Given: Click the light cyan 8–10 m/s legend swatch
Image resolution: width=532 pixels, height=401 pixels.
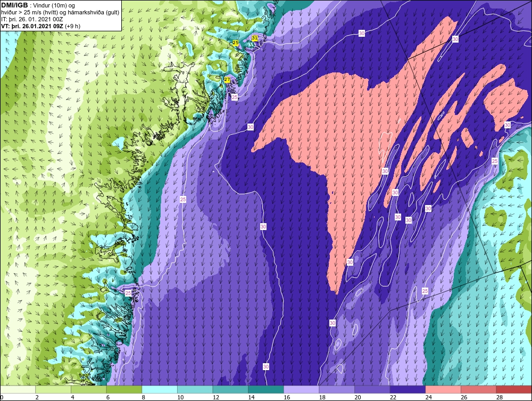Looking at the screenshot, I should click(x=160, y=389).
